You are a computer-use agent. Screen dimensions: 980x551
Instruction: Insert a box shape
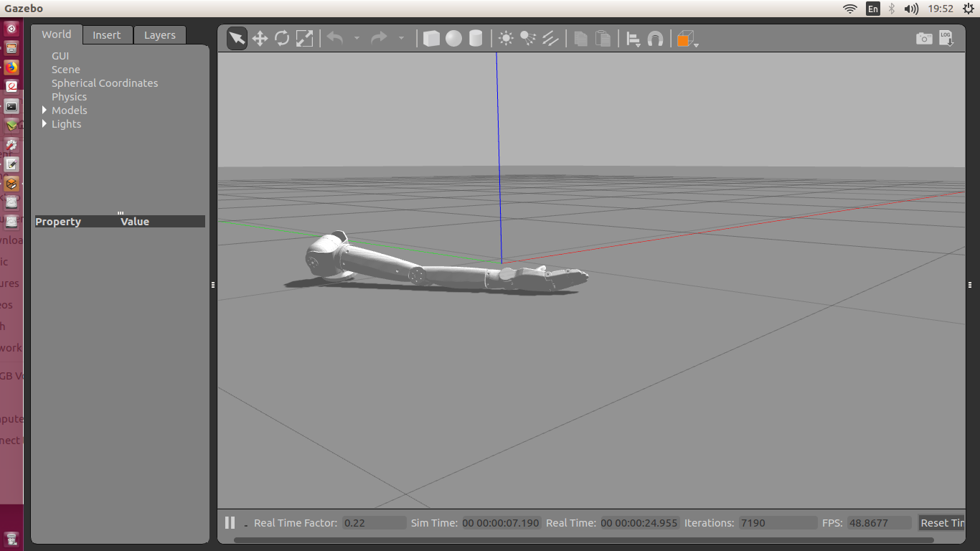[x=431, y=38]
